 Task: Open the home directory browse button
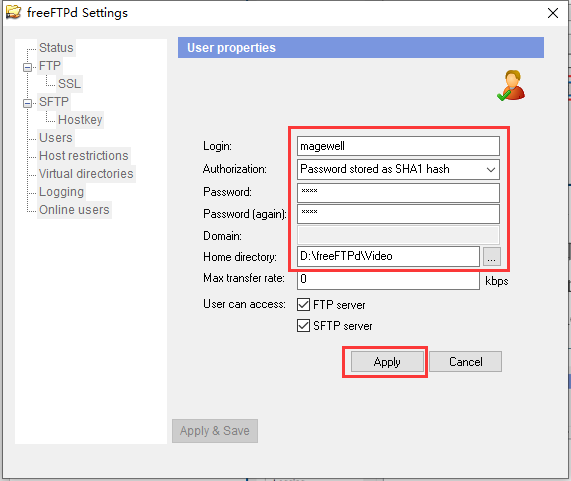(x=491, y=257)
